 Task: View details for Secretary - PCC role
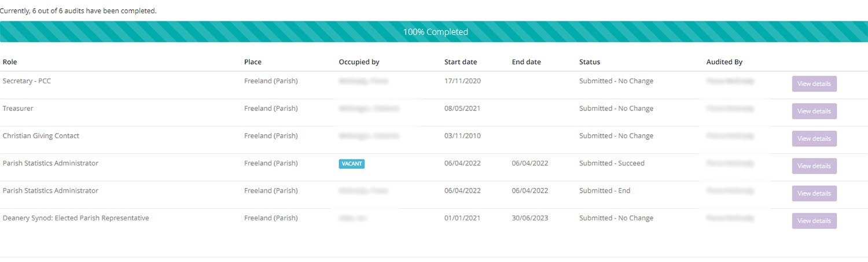[x=814, y=84]
